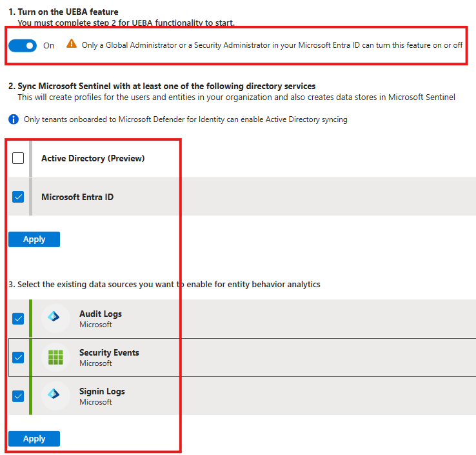Click the 'Turn on the UEBA feature' heading
This screenshot has width=476, height=455.
point(63,12)
